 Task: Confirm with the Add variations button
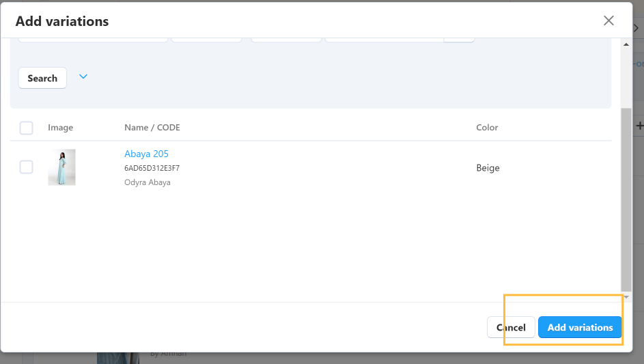580,327
